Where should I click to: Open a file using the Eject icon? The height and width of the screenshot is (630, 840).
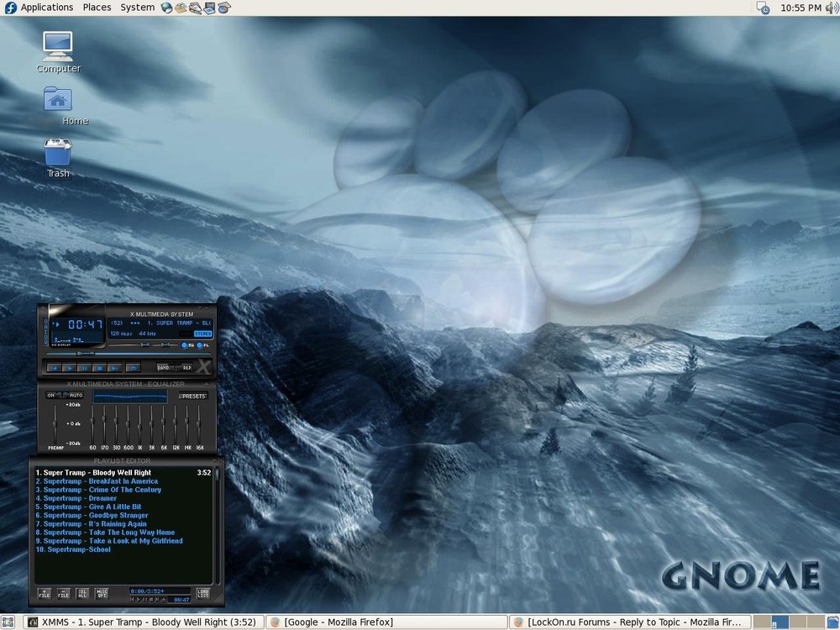pyautogui.click(x=132, y=366)
